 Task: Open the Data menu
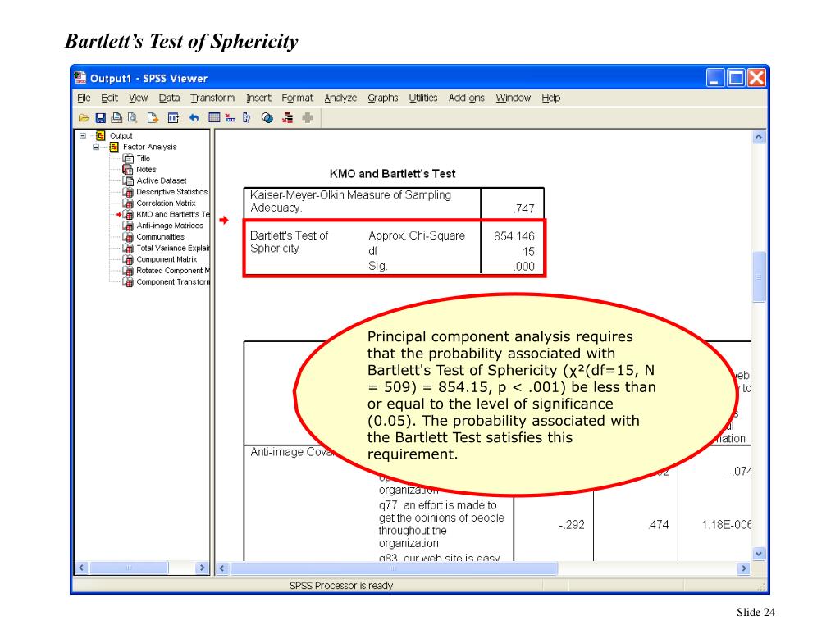169,98
